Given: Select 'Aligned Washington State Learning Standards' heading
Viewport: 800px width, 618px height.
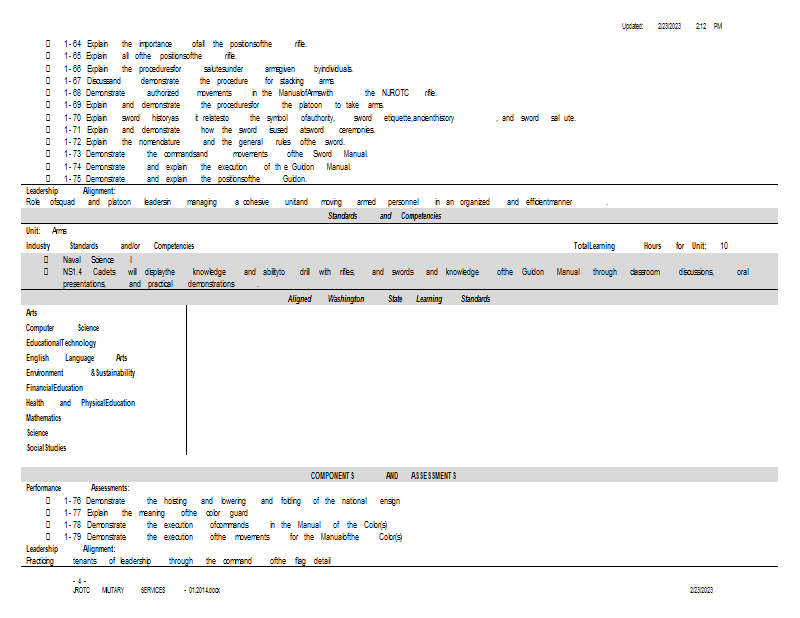Looking at the screenshot, I should [389, 299].
